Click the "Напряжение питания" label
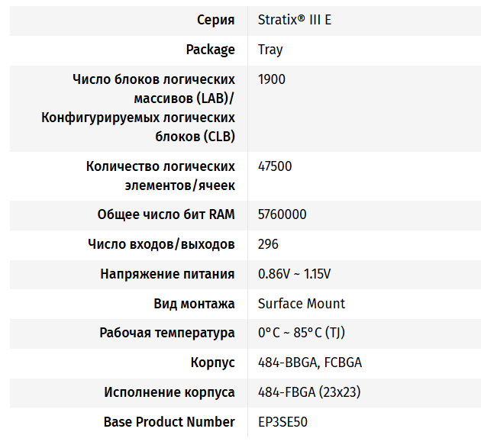 167,274
